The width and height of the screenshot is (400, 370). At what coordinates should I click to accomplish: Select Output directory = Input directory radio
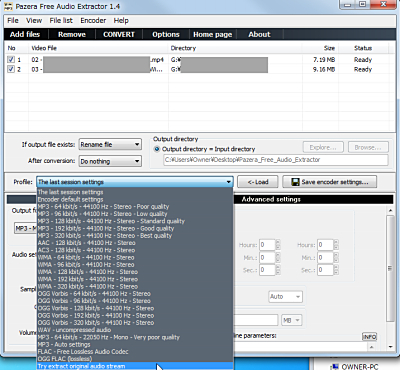pos(157,149)
